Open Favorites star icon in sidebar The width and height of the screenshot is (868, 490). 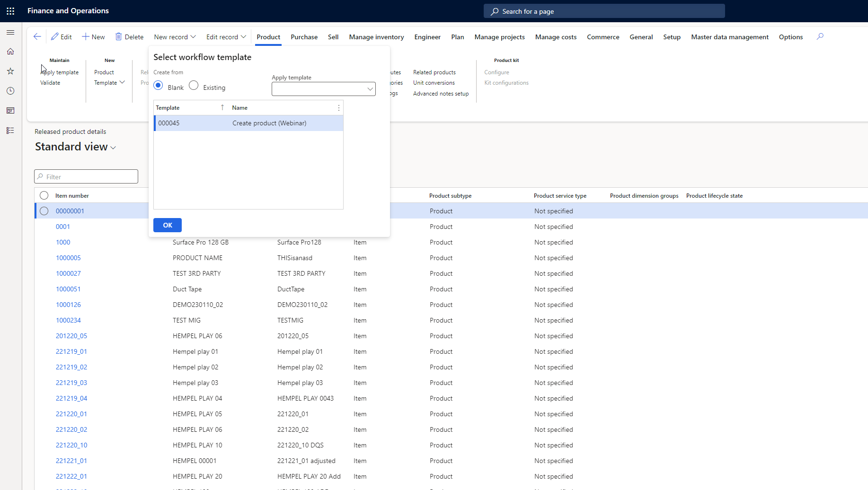pos(10,71)
